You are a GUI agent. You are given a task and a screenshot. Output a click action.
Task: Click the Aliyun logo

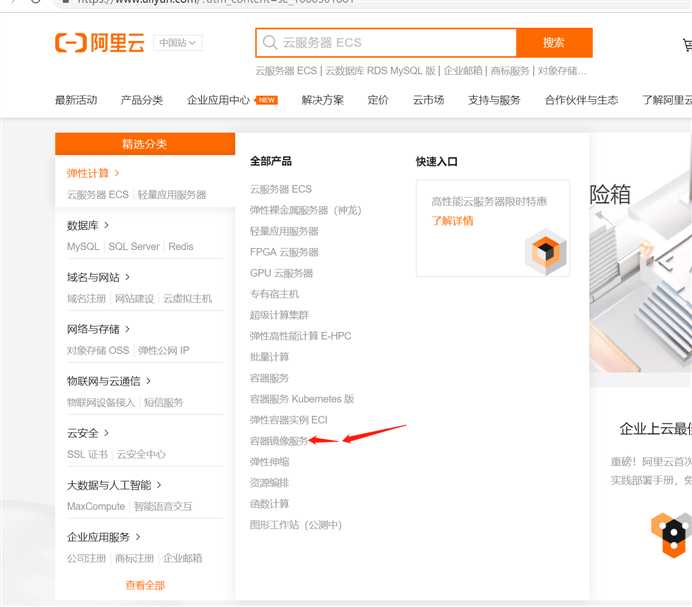tap(100, 43)
